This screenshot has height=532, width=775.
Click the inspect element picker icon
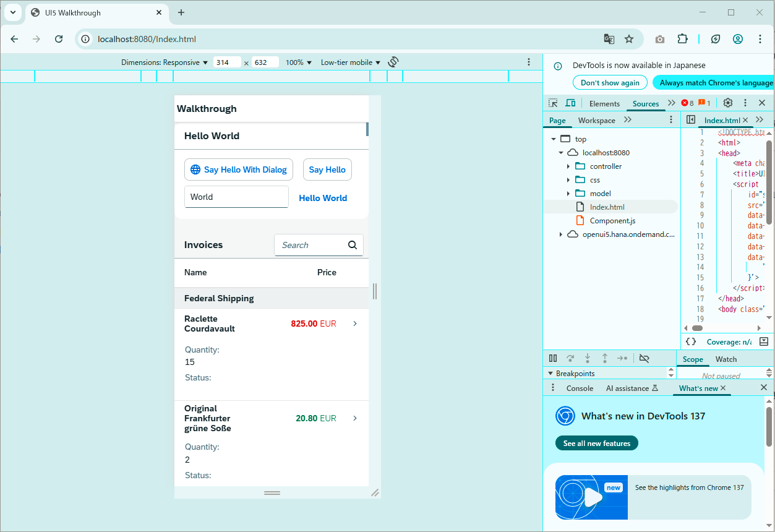(553, 103)
